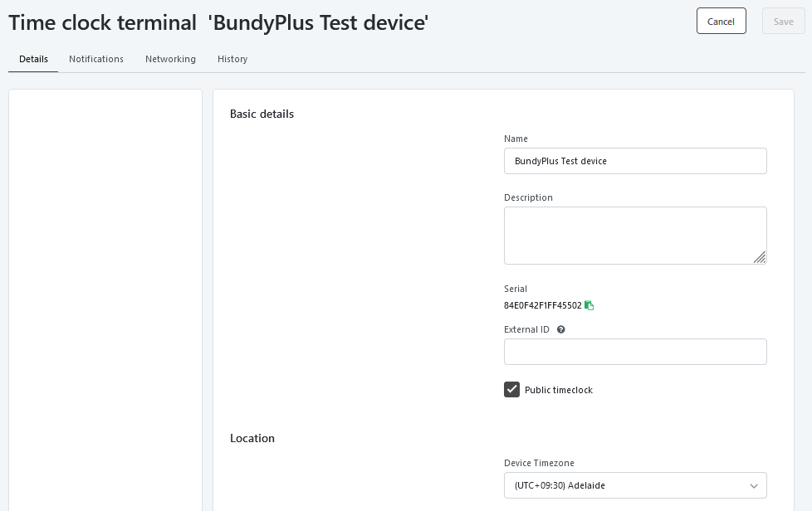The width and height of the screenshot is (812, 511).
Task: Click the serial number 84E0F42F1FF45502 text
Action: click(x=543, y=305)
